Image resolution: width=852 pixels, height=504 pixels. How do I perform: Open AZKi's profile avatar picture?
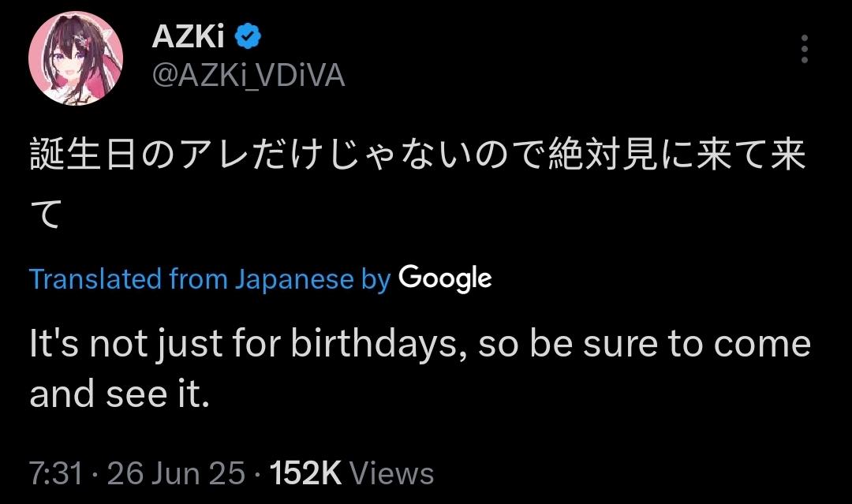(76, 58)
